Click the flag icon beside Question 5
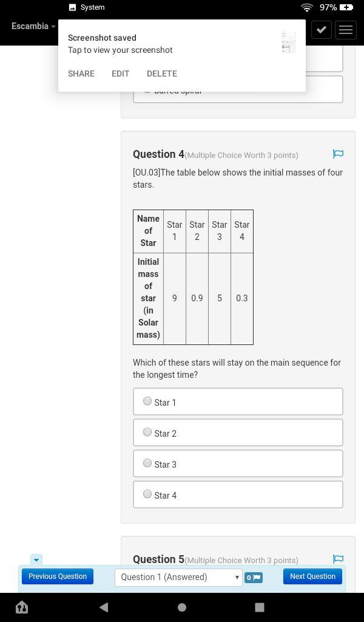This screenshot has width=364, height=622. pyautogui.click(x=338, y=559)
